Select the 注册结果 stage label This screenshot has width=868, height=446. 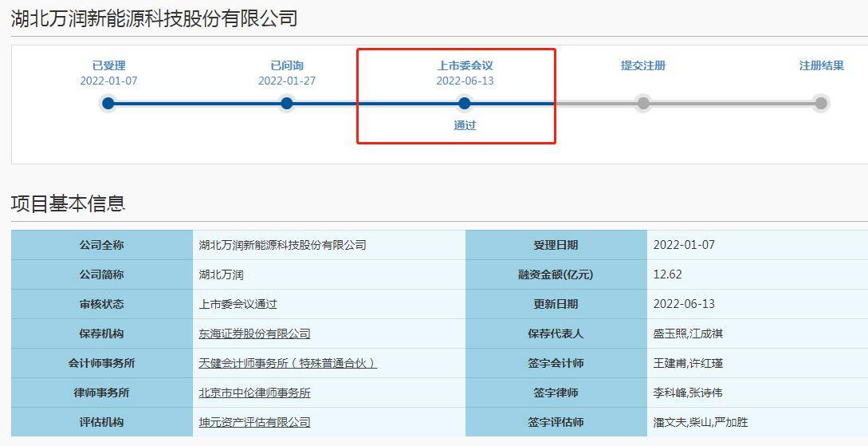pyautogui.click(x=822, y=65)
